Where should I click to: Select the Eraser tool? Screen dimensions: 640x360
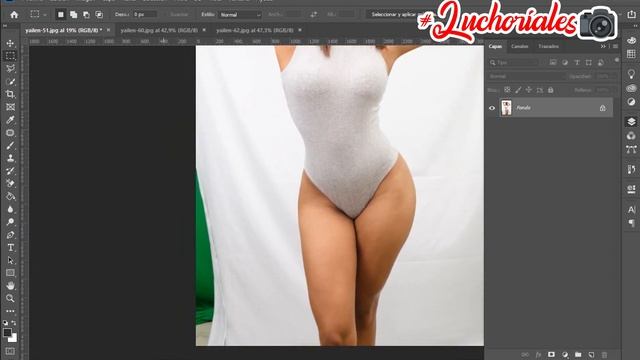pos(10,184)
